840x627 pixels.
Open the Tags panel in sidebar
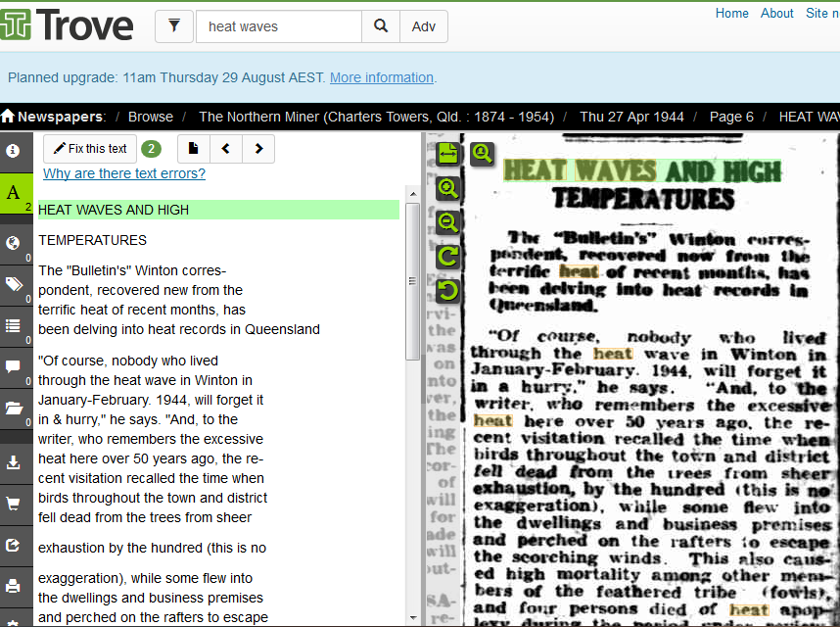[14, 284]
